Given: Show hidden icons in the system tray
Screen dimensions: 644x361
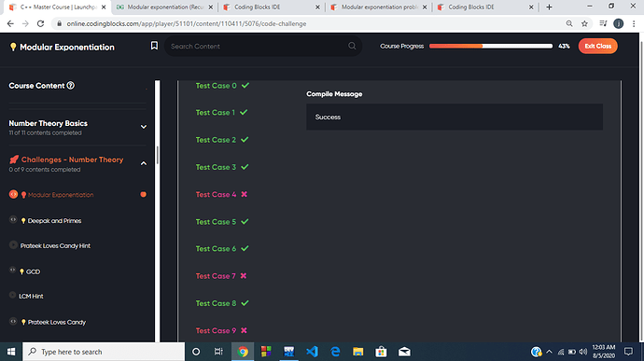Looking at the screenshot, I should coord(549,352).
